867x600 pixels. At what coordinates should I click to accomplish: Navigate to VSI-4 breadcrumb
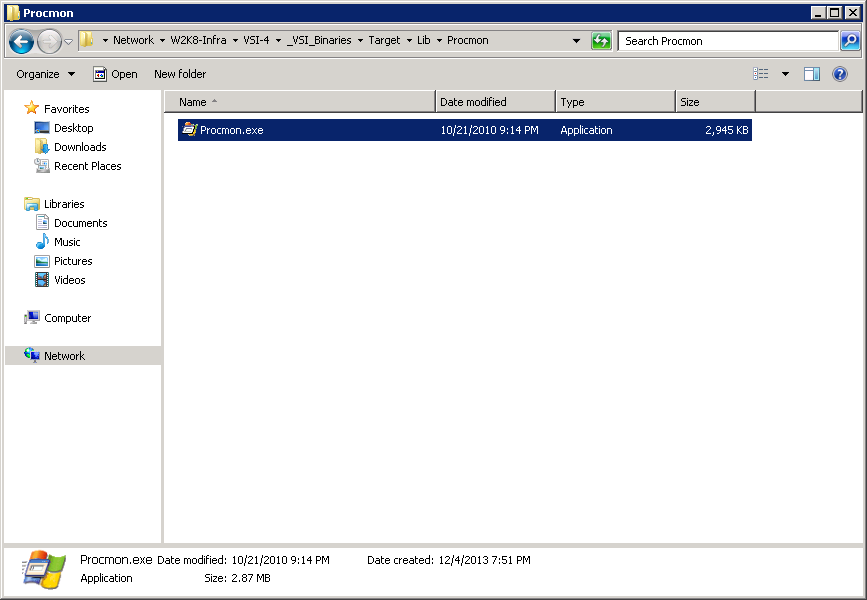point(257,40)
